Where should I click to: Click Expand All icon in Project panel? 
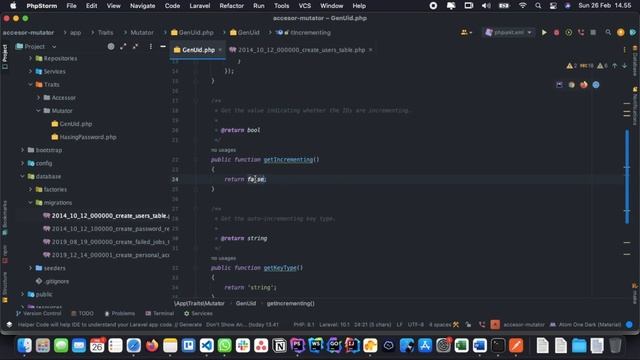(123, 47)
